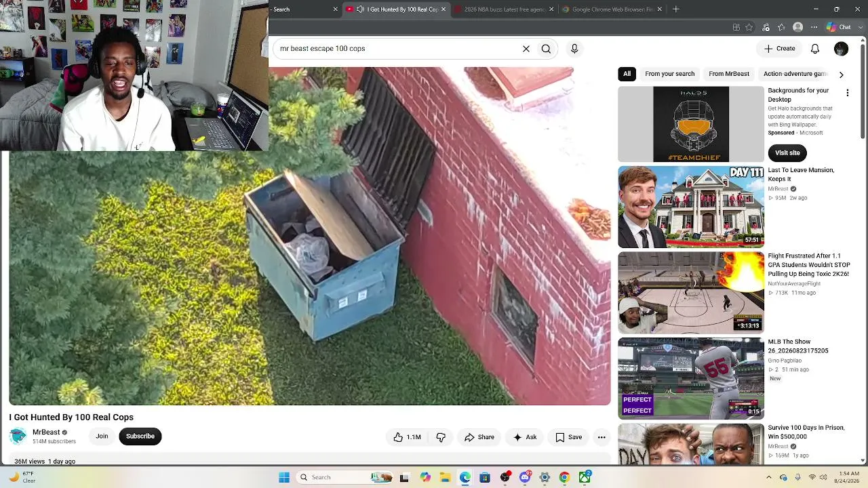Select the From your search chip

[670, 74]
